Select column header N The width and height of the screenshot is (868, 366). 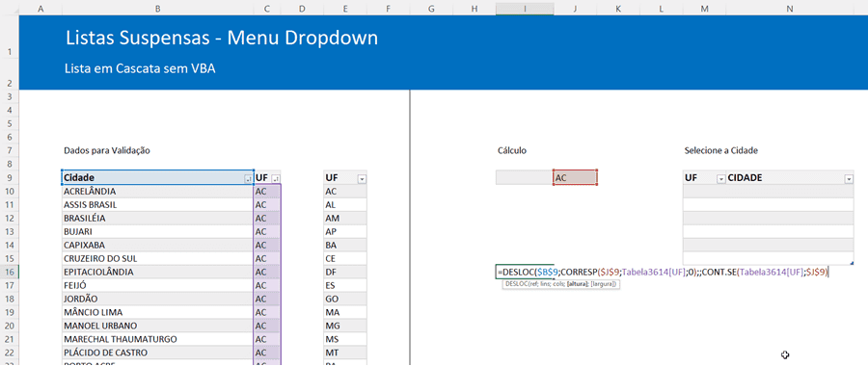tap(790, 9)
